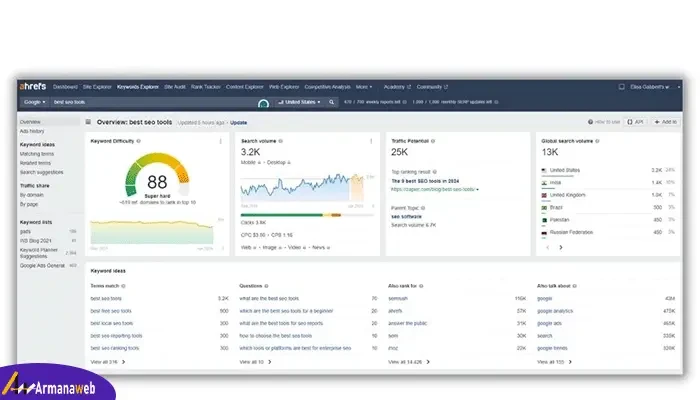Open the account name dropdown
700x400 pixels.
point(655,87)
